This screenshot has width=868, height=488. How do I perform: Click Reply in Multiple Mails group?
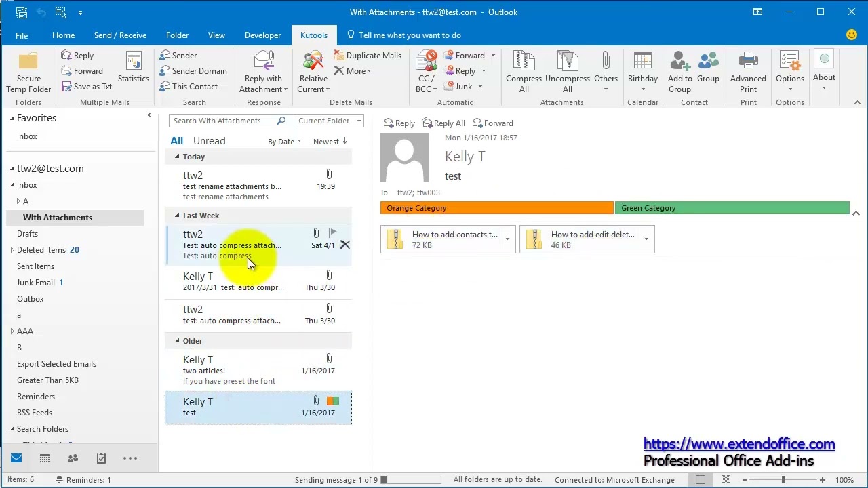click(x=77, y=56)
